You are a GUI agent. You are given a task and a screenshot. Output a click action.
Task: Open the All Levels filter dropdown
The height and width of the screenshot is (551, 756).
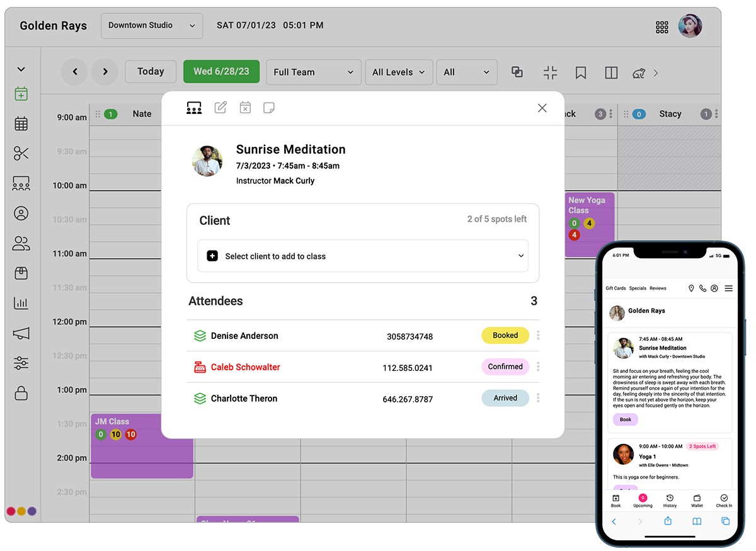pyautogui.click(x=399, y=72)
